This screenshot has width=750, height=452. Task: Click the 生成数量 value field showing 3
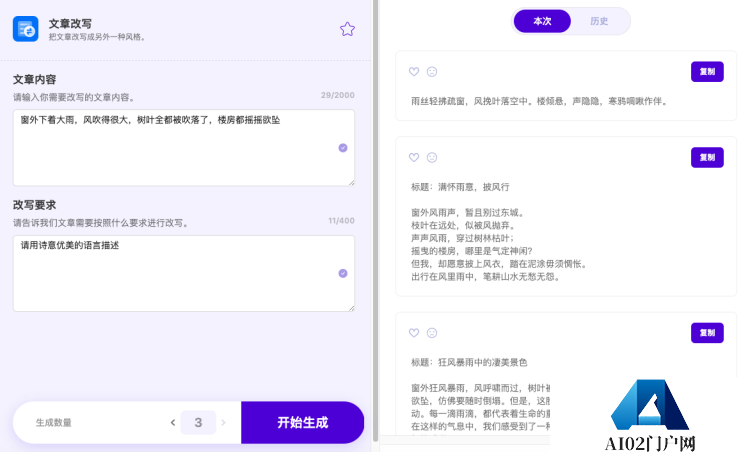click(198, 423)
